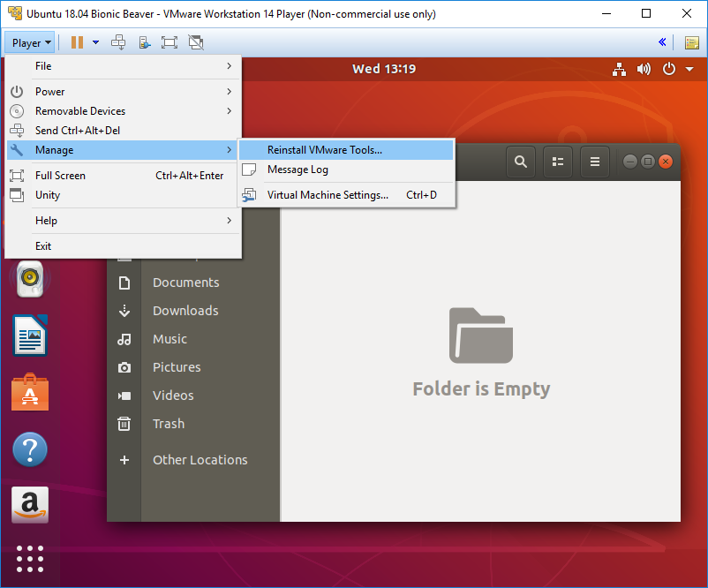Expand the Power submenu arrow
Screen dimensions: 708x588
pyautogui.click(x=230, y=92)
